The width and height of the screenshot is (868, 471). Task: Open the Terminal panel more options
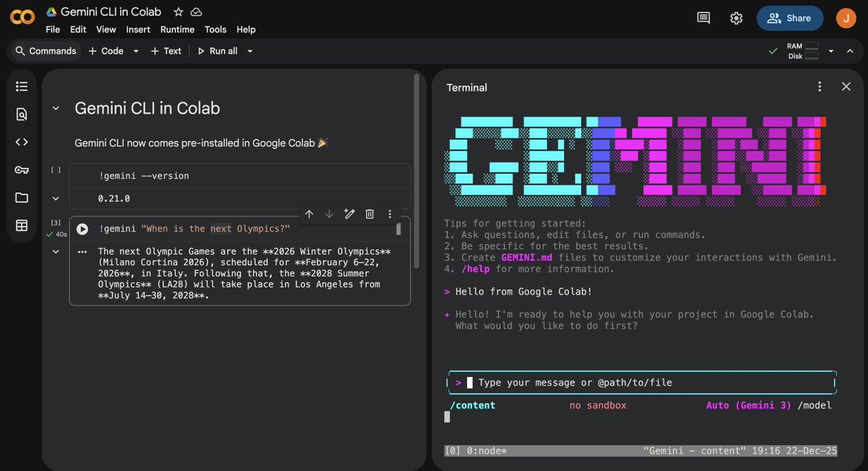[820, 87]
